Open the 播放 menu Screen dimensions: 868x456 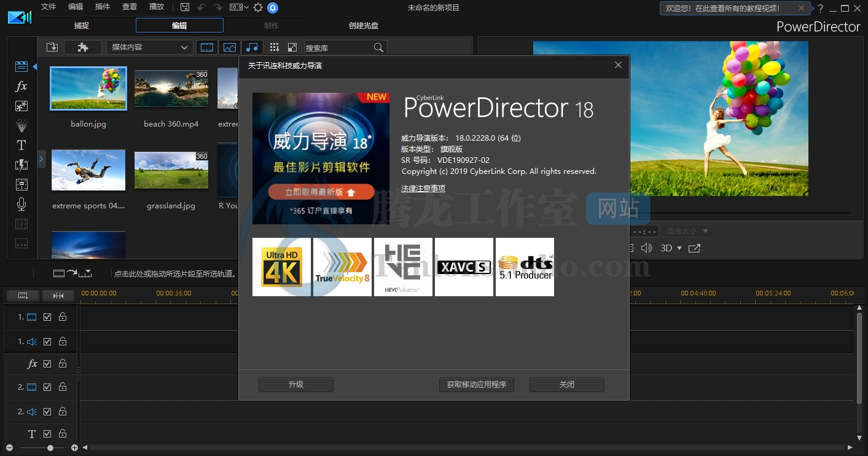(x=157, y=7)
